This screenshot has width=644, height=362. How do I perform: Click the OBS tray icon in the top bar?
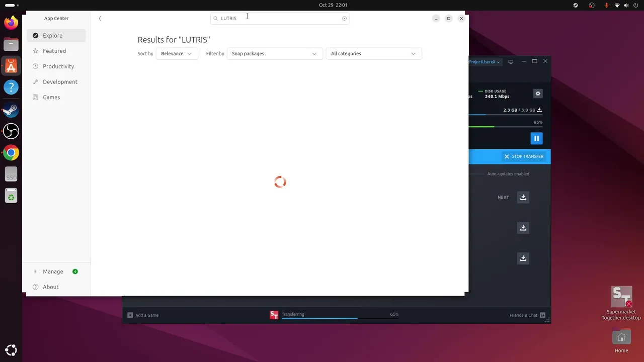click(x=592, y=5)
